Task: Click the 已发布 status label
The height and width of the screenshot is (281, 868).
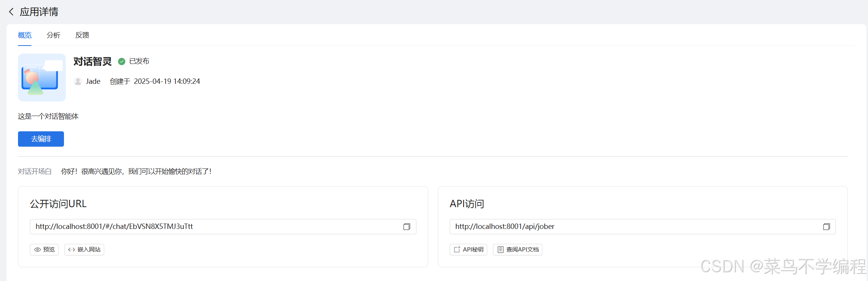Action: pos(139,61)
